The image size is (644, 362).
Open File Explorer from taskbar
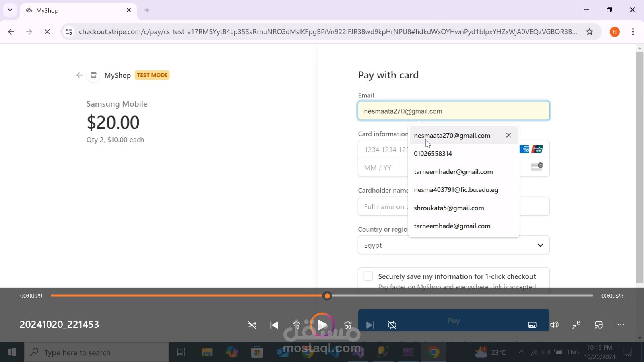coord(207,352)
